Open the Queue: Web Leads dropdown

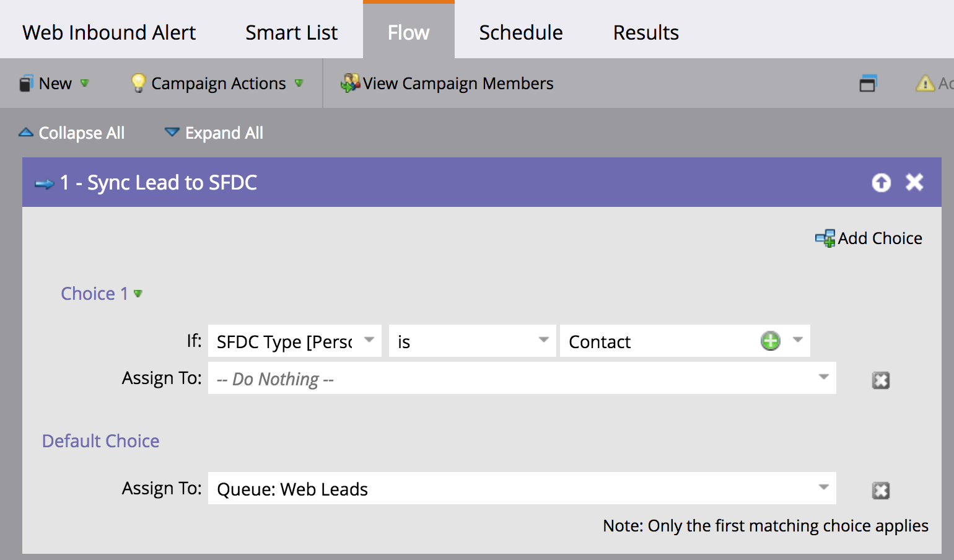823,488
